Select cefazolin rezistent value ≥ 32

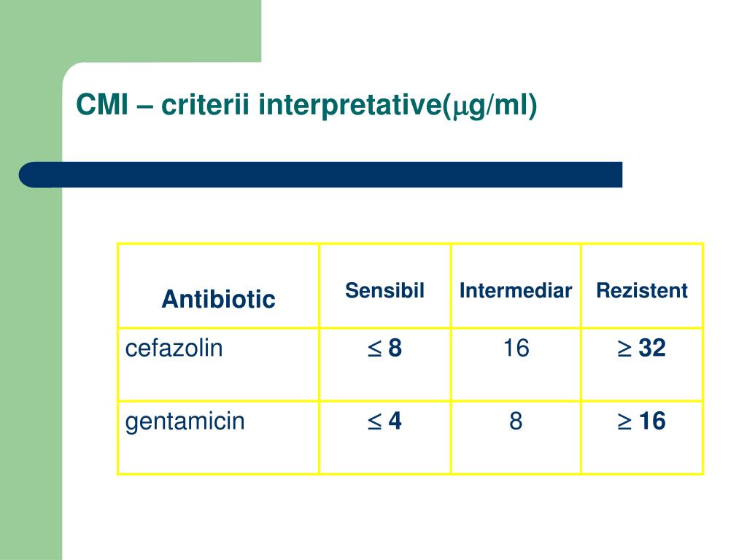click(641, 348)
